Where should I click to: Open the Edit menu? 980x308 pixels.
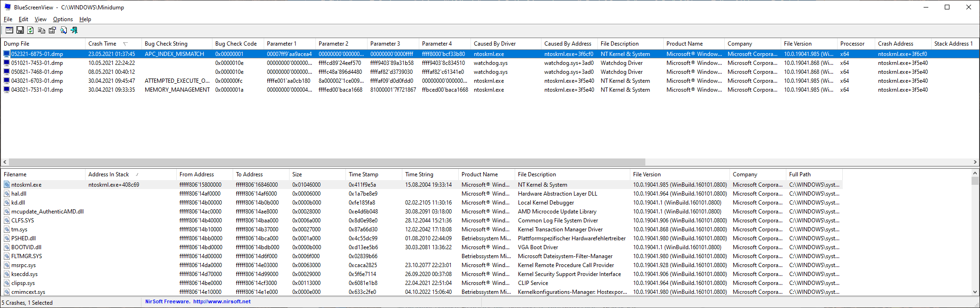pyautogui.click(x=24, y=19)
